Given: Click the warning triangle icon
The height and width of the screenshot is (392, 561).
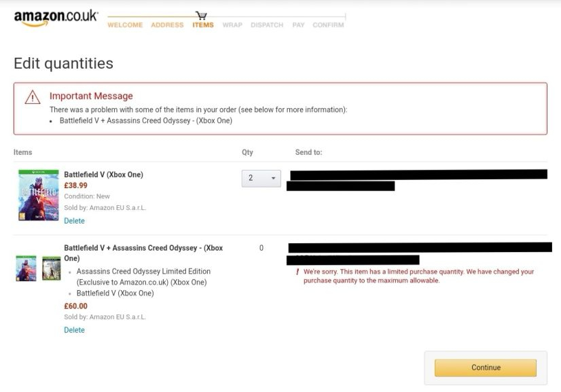Looking at the screenshot, I should click(33, 97).
